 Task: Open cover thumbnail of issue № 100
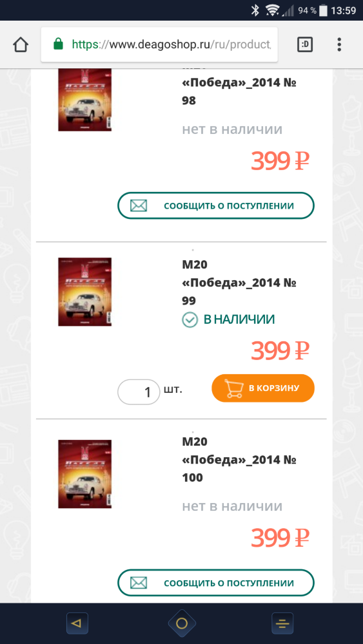click(x=84, y=474)
